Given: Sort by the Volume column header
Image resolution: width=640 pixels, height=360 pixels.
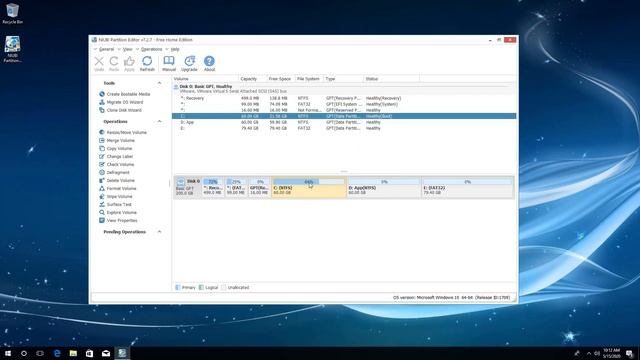Looking at the screenshot, I should pos(205,78).
